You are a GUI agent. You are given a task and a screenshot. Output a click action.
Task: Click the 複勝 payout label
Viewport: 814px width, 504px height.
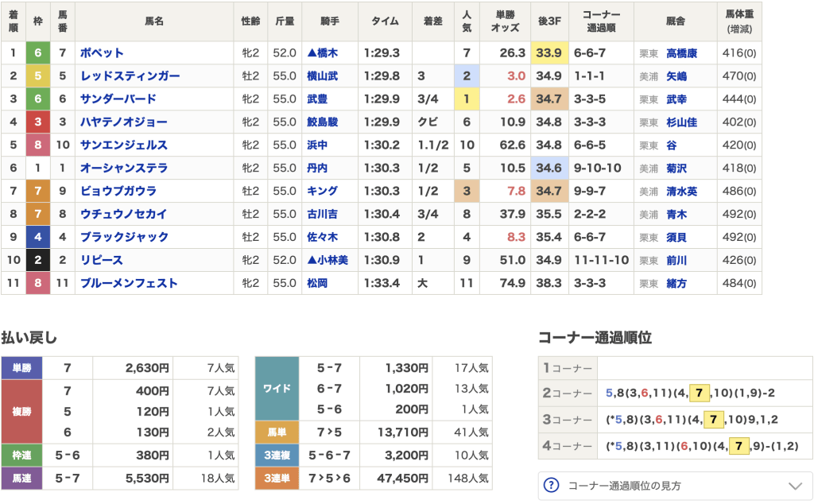tap(21, 412)
